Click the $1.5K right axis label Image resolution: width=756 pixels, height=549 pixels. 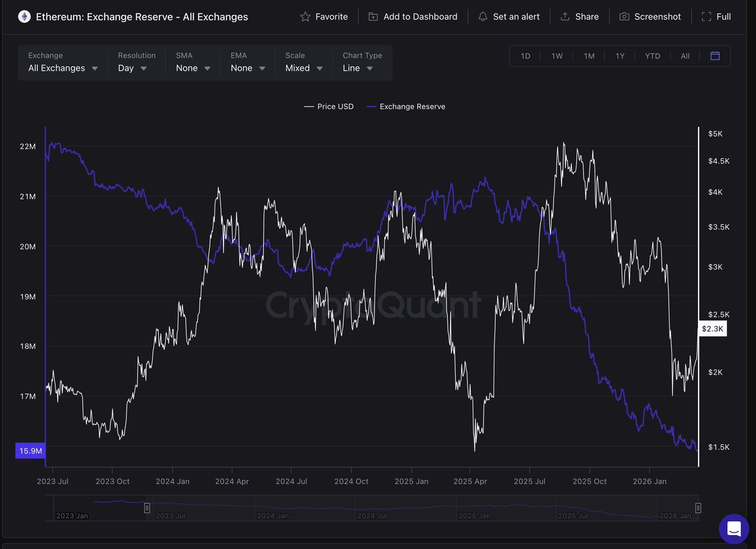pyautogui.click(x=718, y=447)
